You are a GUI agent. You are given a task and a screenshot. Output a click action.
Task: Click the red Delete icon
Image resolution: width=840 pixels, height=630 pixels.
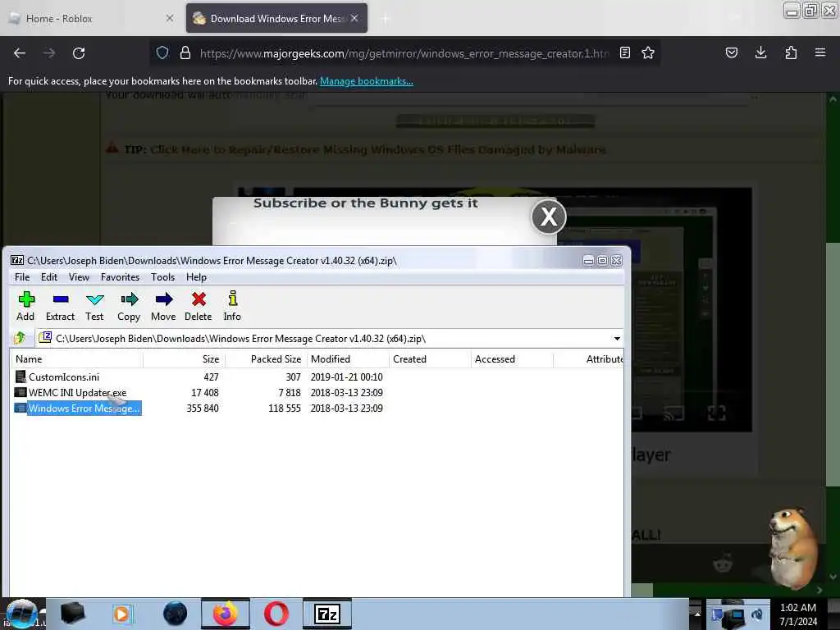pos(199,306)
